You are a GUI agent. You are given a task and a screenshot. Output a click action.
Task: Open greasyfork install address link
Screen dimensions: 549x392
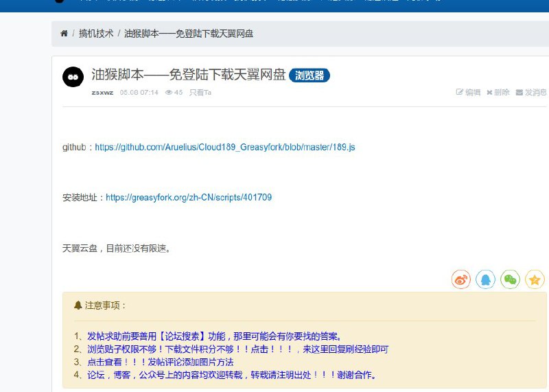(x=189, y=198)
